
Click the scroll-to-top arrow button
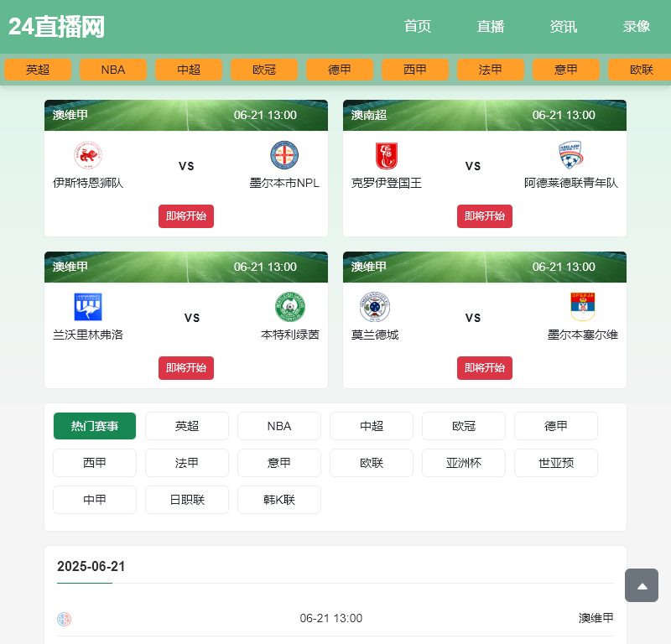[642, 585]
